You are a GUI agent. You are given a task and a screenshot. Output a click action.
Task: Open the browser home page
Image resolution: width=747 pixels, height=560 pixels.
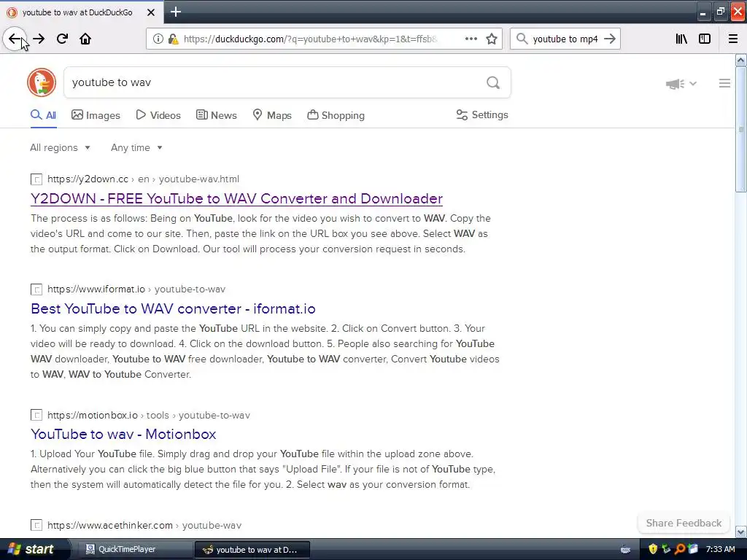click(85, 39)
